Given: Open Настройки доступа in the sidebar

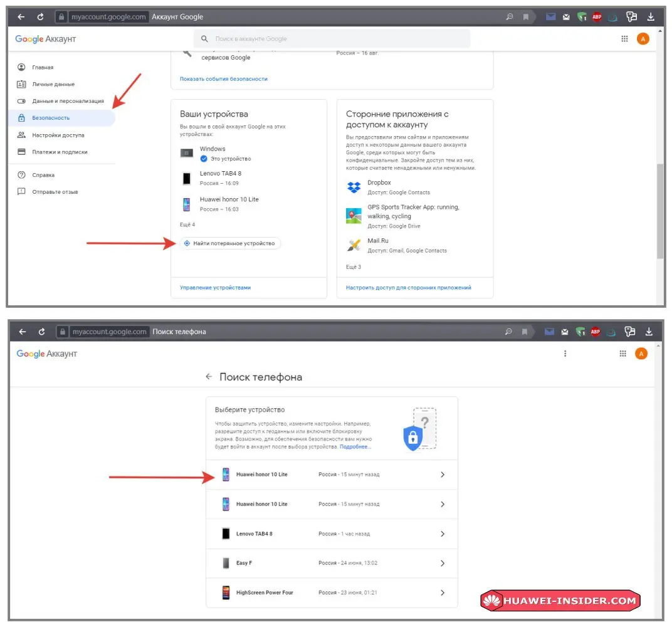Looking at the screenshot, I should tap(58, 135).
